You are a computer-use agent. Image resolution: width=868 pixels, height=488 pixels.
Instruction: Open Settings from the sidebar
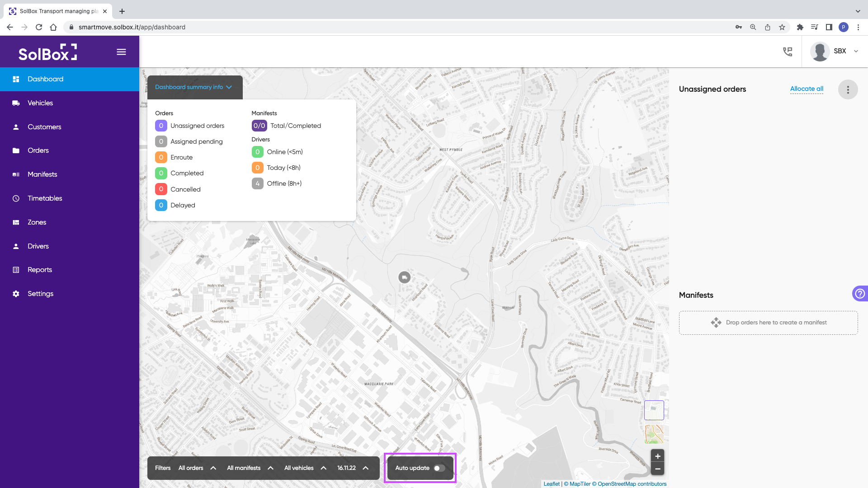point(41,293)
